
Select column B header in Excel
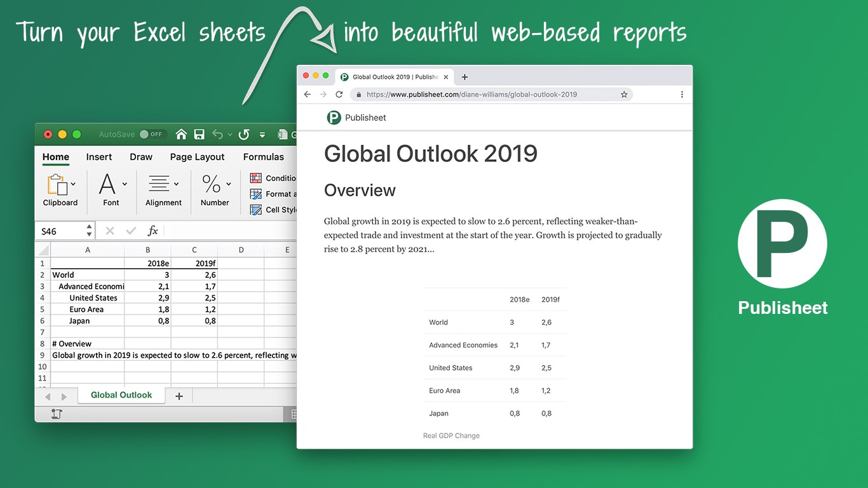148,250
